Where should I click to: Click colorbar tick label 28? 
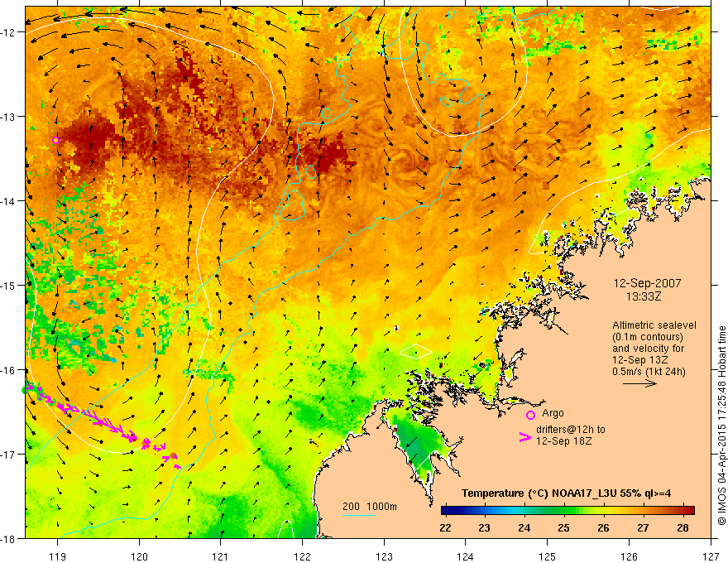[682, 528]
